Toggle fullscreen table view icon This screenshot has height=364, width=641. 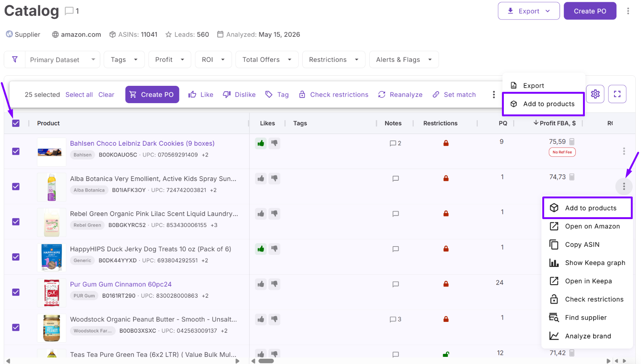pos(617,94)
